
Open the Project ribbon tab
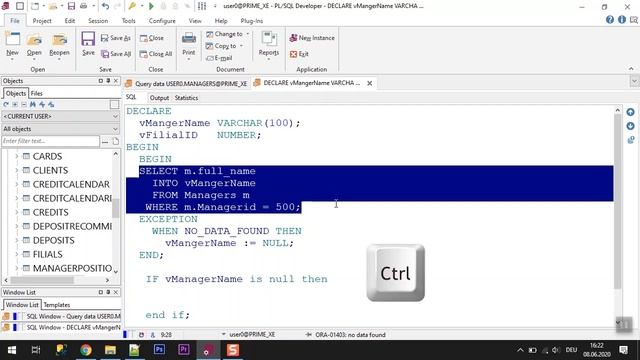coord(42,21)
